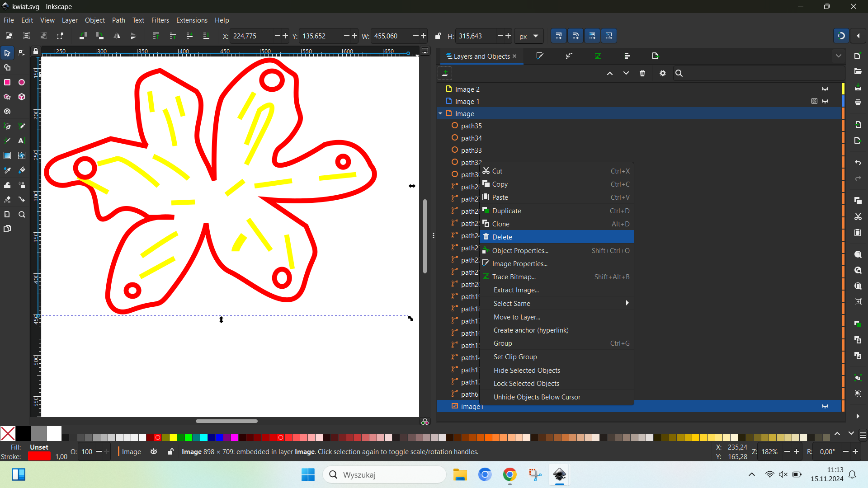The width and height of the screenshot is (868, 488).
Task: Toggle width-height ratio lock
Action: coord(438,36)
